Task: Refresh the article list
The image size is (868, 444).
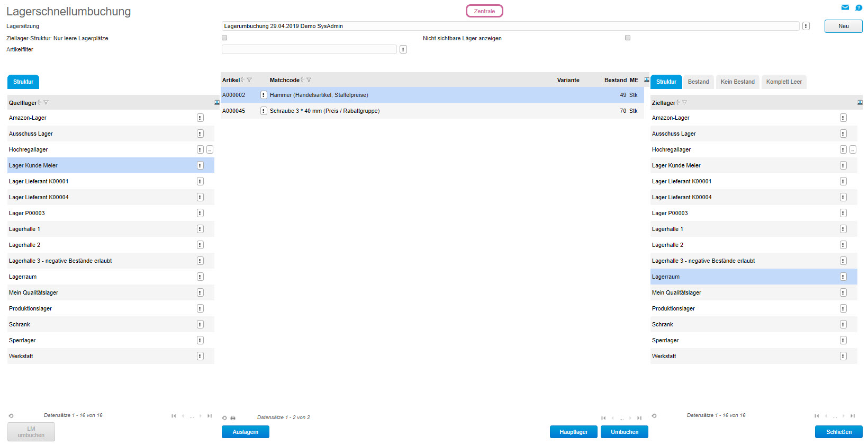Action: (x=224, y=418)
